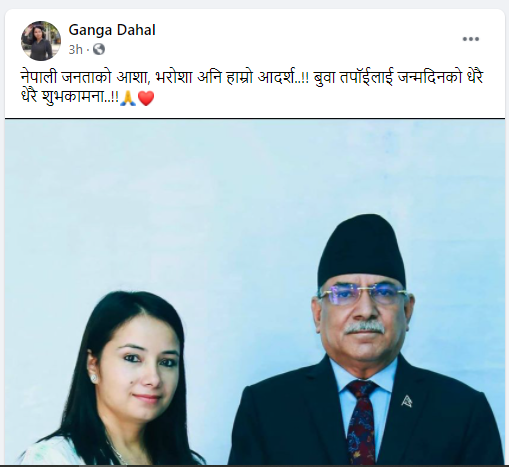The width and height of the screenshot is (509, 467).
Task: Click the black topi cap in the photo
Action: 362,251
